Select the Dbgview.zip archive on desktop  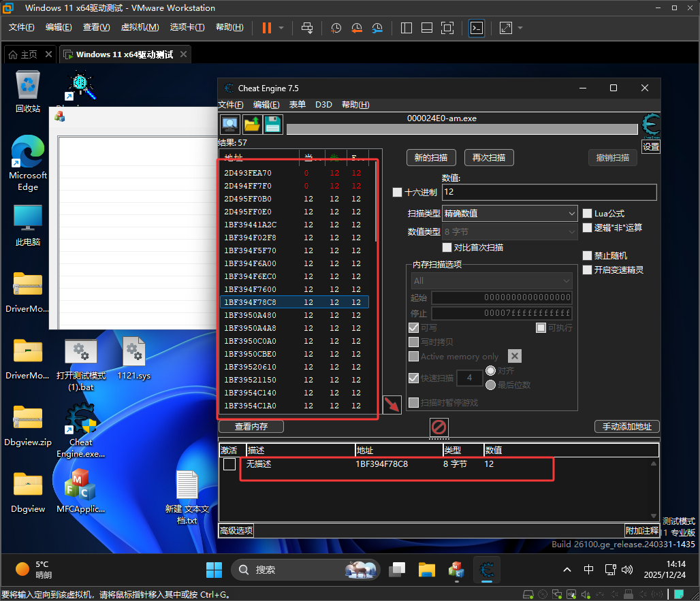28,426
